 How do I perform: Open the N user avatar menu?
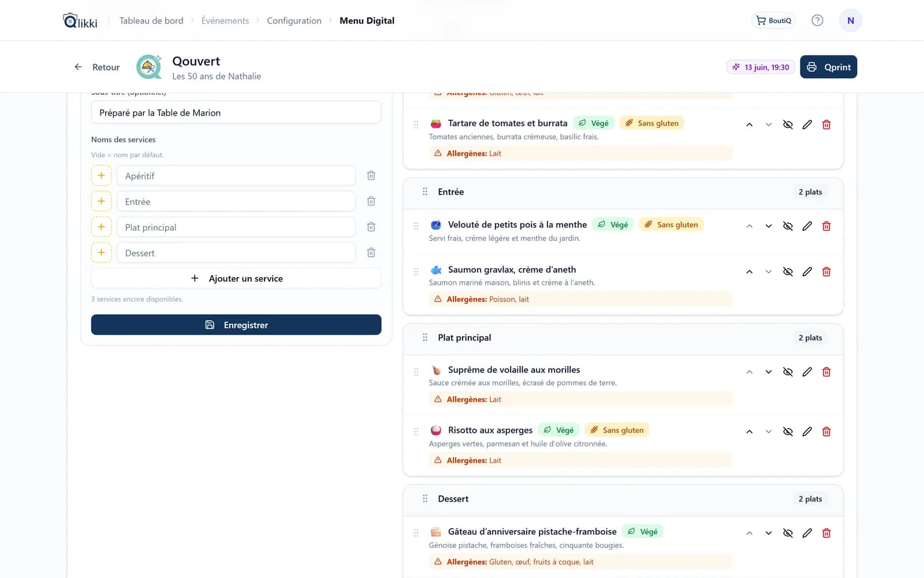[851, 20]
